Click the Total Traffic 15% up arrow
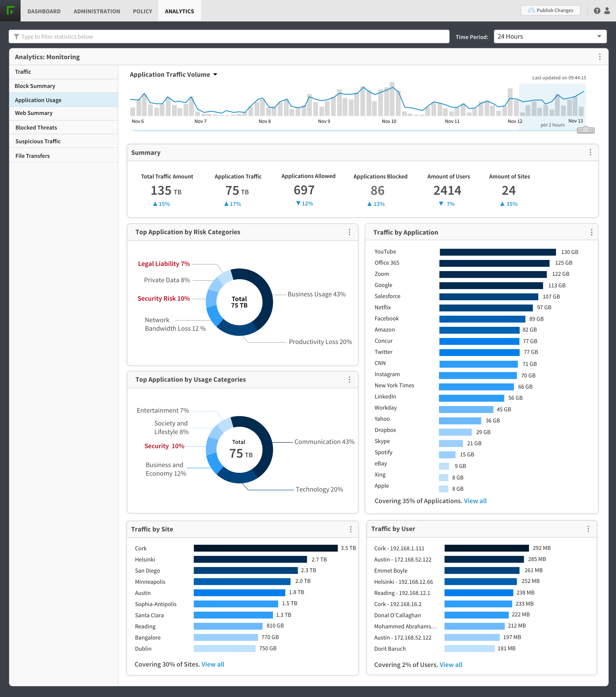The image size is (616, 697). 155,204
